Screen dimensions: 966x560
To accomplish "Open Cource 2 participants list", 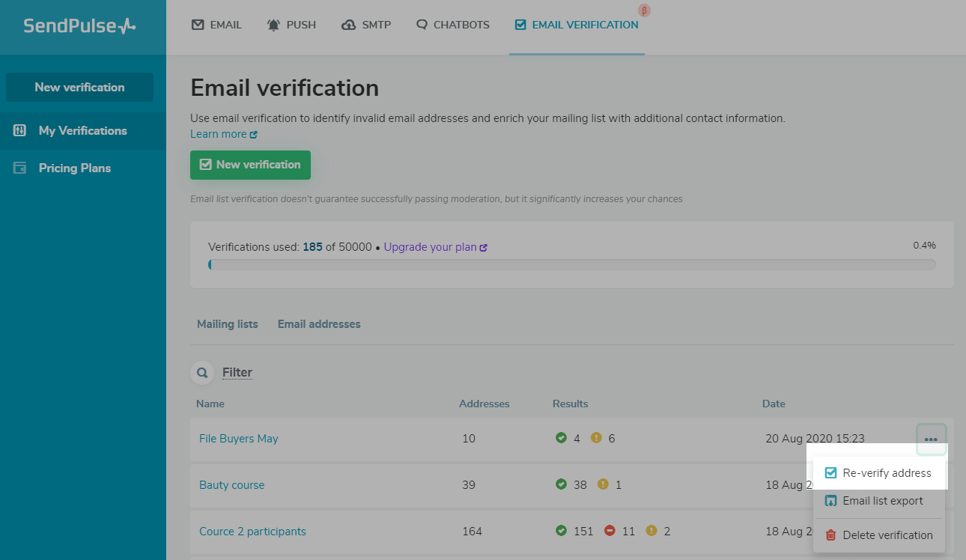I will coord(252,532).
